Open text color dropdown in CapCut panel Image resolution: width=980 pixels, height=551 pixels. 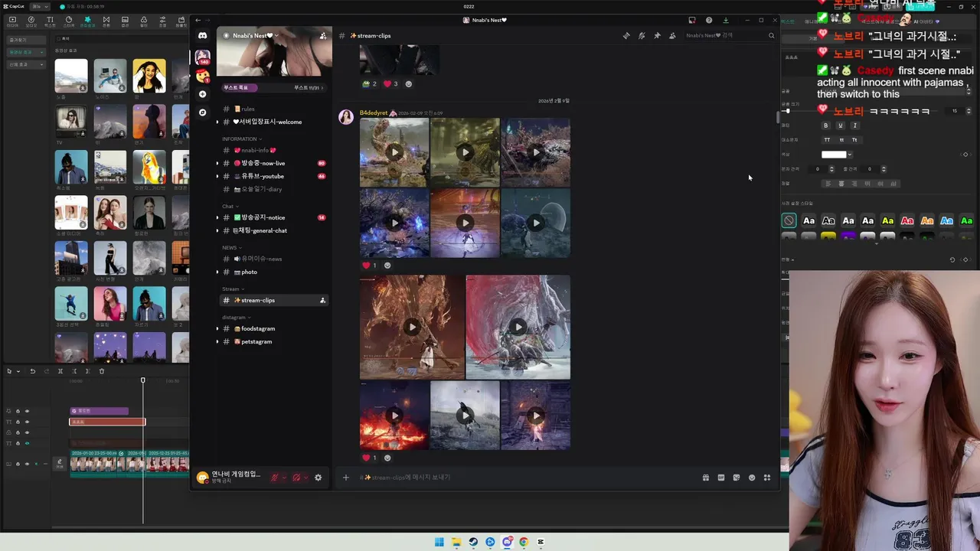[x=850, y=155]
